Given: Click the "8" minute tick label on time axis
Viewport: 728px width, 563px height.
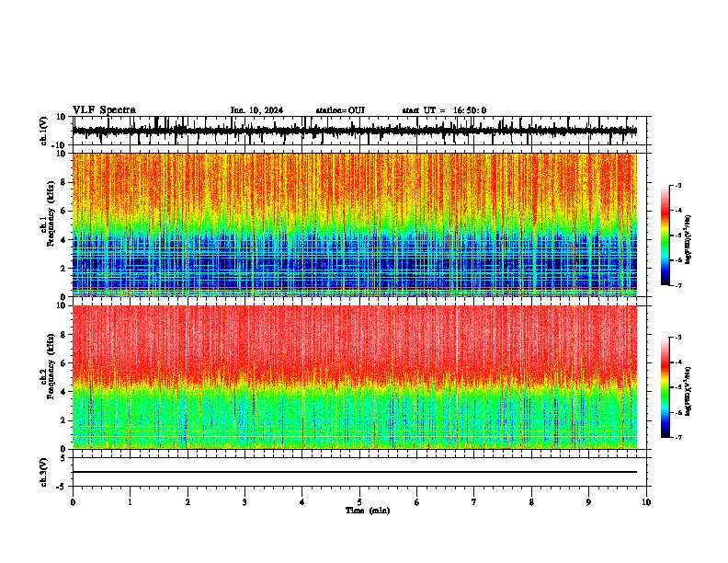Looking at the screenshot, I should [531, 502].
